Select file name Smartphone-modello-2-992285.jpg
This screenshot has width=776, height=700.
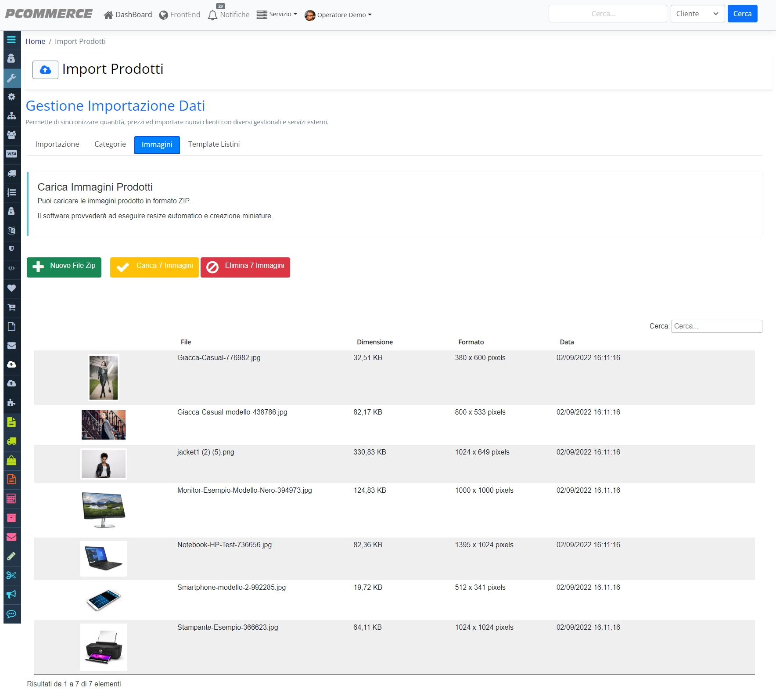(x=231, y=588)
